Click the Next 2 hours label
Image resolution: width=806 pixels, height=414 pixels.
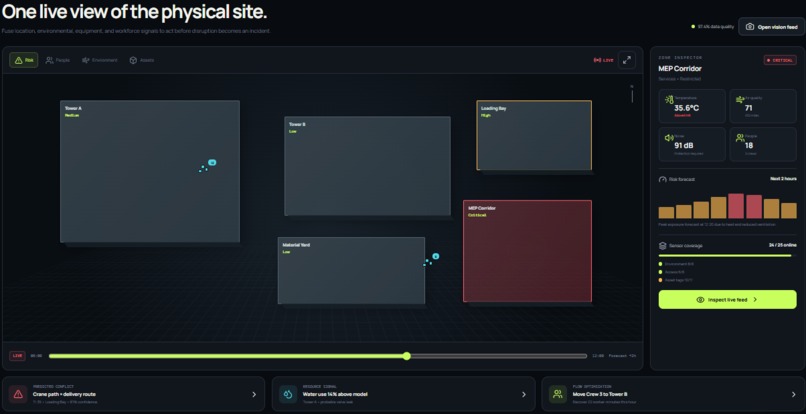[x=783, y=179]
